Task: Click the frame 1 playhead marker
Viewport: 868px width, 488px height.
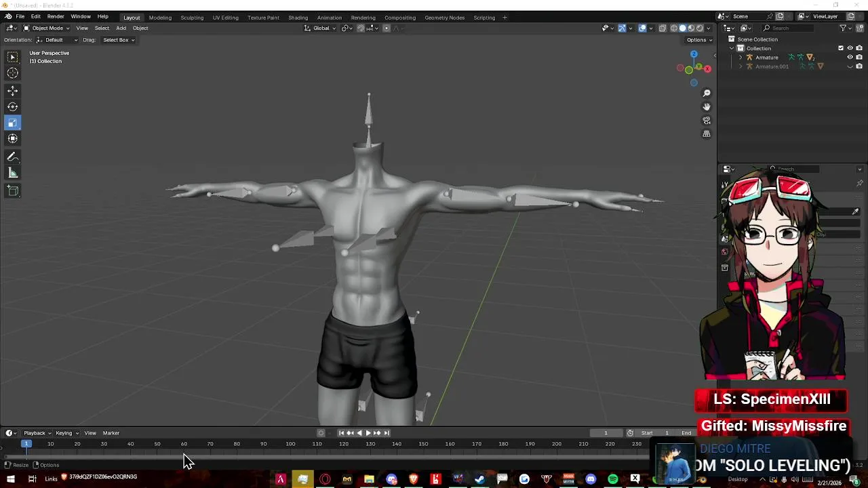Action: (x=26, y=444)
